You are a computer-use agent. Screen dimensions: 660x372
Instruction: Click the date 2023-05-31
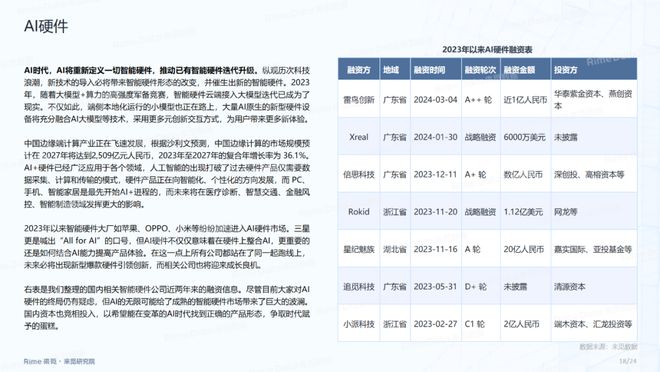click(435, 287)
